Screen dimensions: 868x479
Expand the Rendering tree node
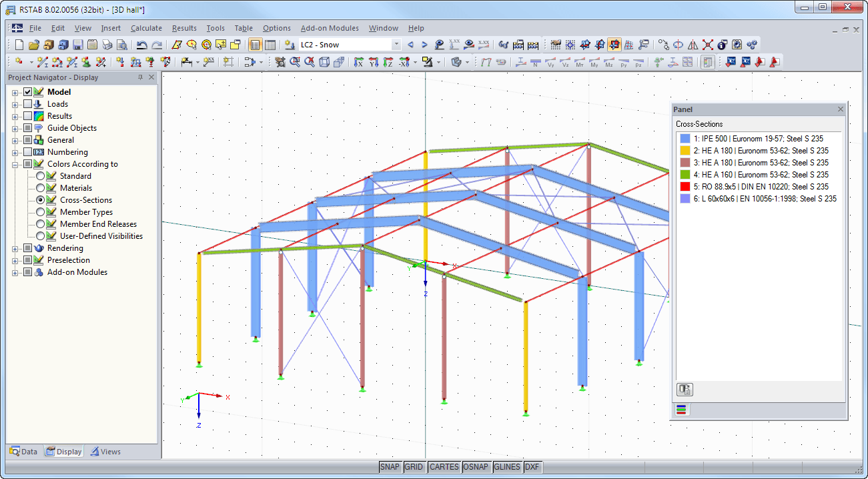15,248
